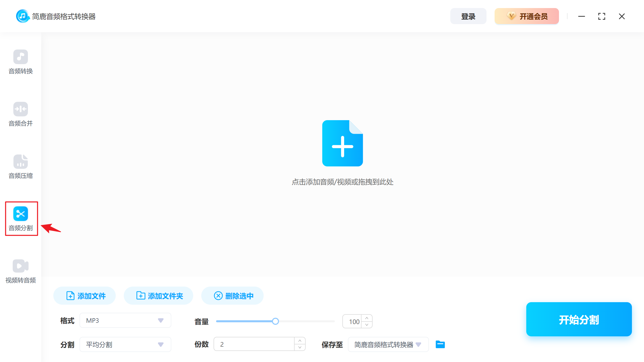Open the 保存至 save location dropdown
Viewport: 644px width, 362px height.
[388, 344]
